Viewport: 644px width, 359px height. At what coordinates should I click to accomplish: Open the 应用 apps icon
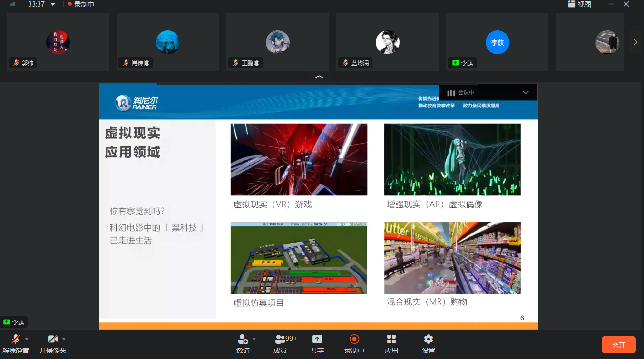pos(391,340)
